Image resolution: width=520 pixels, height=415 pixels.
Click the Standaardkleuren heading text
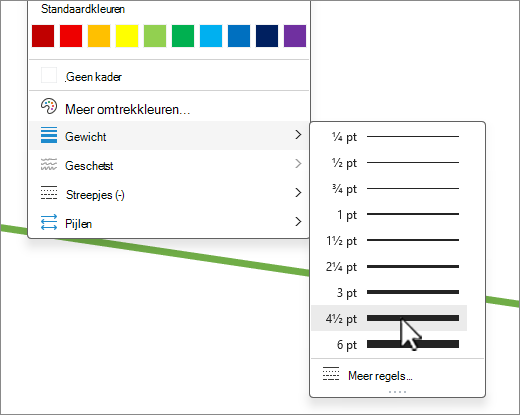point(83,9)
